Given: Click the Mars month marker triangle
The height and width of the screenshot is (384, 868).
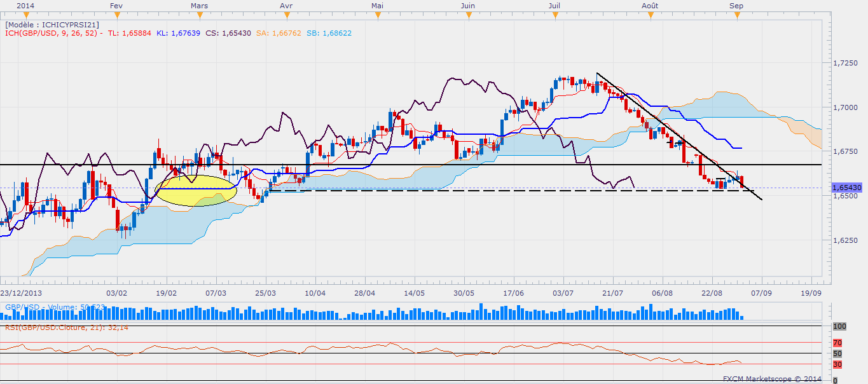Looking at the screenshot, I should click(x=199, y=14).
